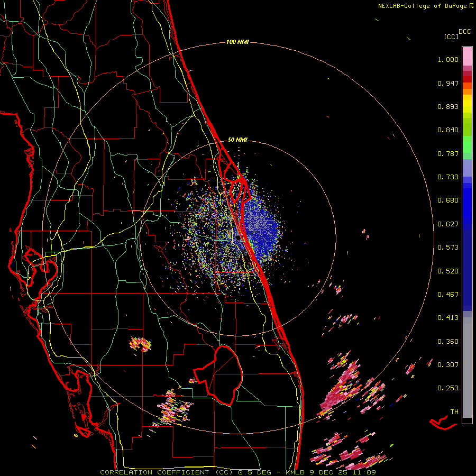Click the KMLB radar site identifier

pos(296,472)
